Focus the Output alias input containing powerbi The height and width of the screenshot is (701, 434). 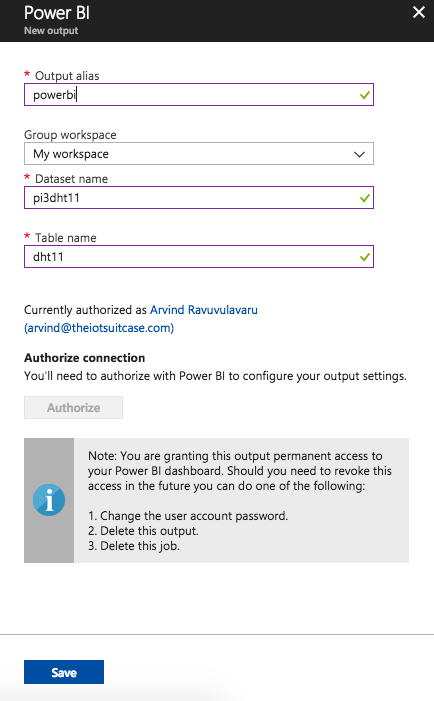click(199, 95)
